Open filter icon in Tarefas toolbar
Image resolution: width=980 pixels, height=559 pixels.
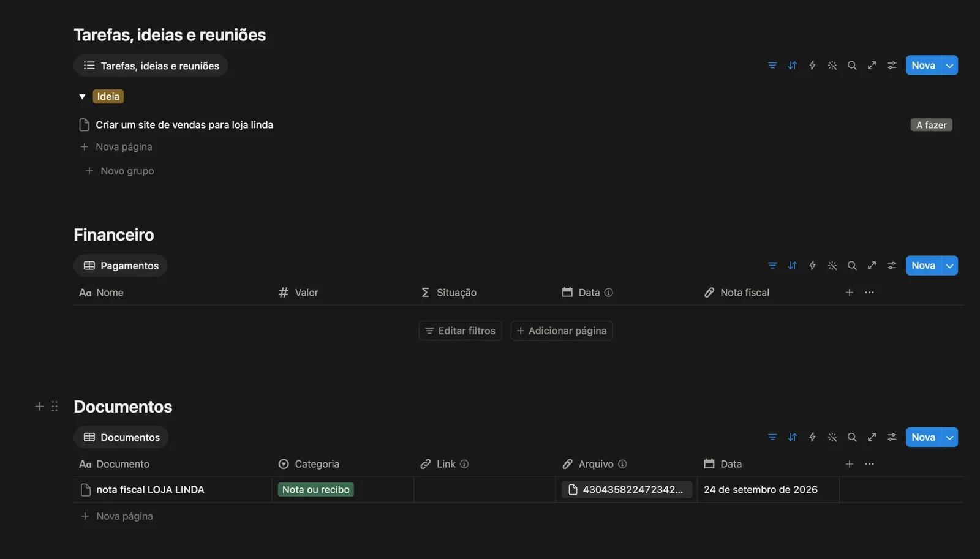click(772, 66)
